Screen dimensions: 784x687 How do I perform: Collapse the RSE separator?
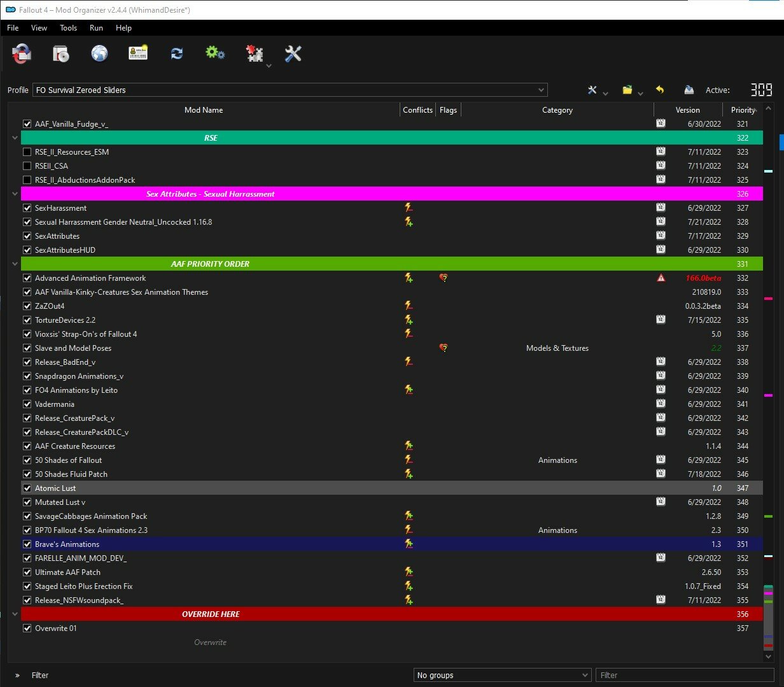pyautogui.click(x=15, y=138)
